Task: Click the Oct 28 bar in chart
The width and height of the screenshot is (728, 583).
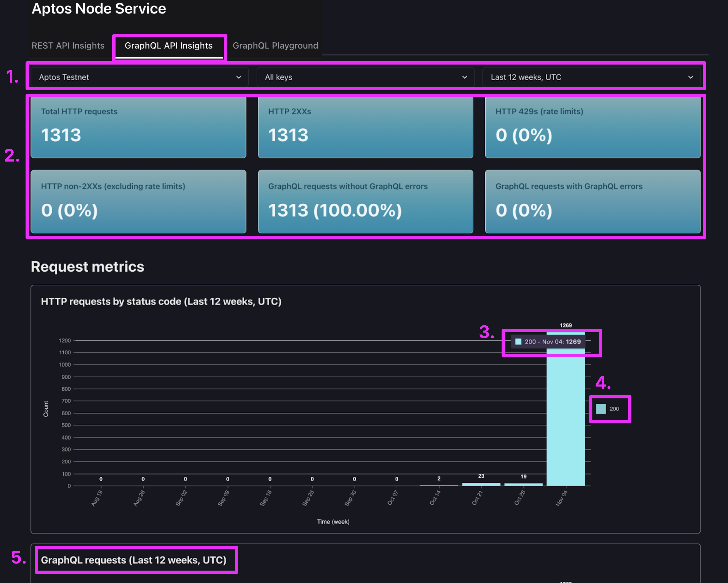Action: (x=523, y=484)
